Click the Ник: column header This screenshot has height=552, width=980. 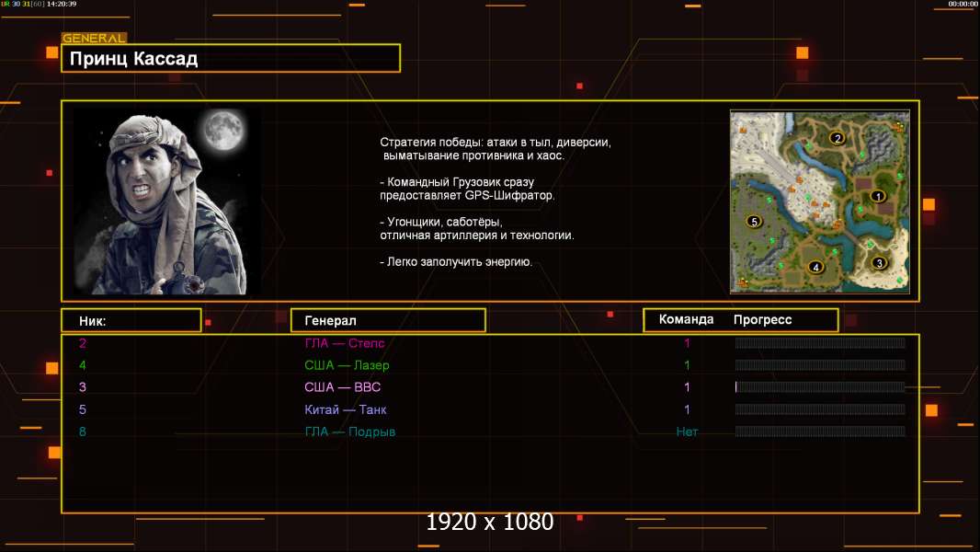tap(131, 320)
